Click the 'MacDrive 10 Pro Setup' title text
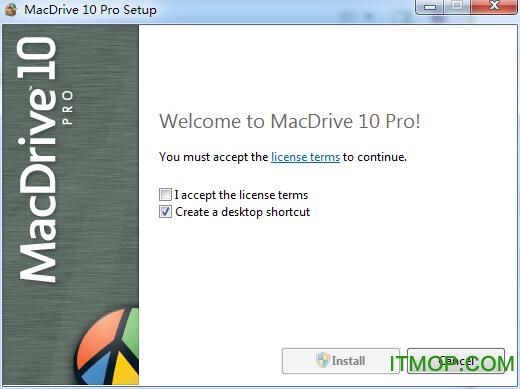Screen dimensions: 520x389 coord(90,10)
